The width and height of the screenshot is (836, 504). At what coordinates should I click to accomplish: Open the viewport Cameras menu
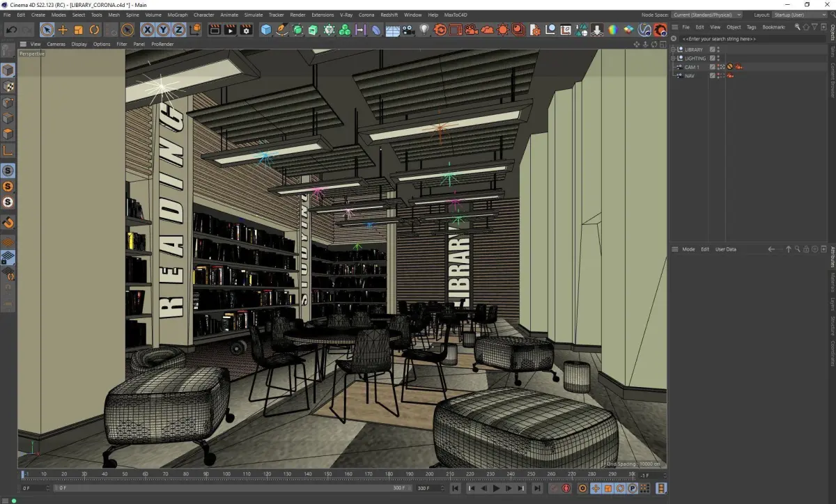(56, 44)
